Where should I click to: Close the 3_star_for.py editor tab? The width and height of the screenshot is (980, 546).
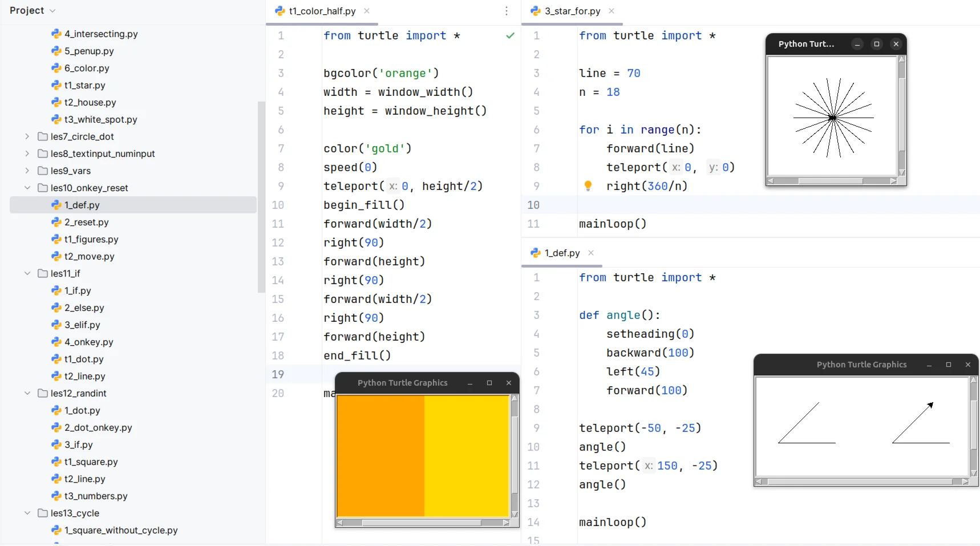click(x=612, y=11)
